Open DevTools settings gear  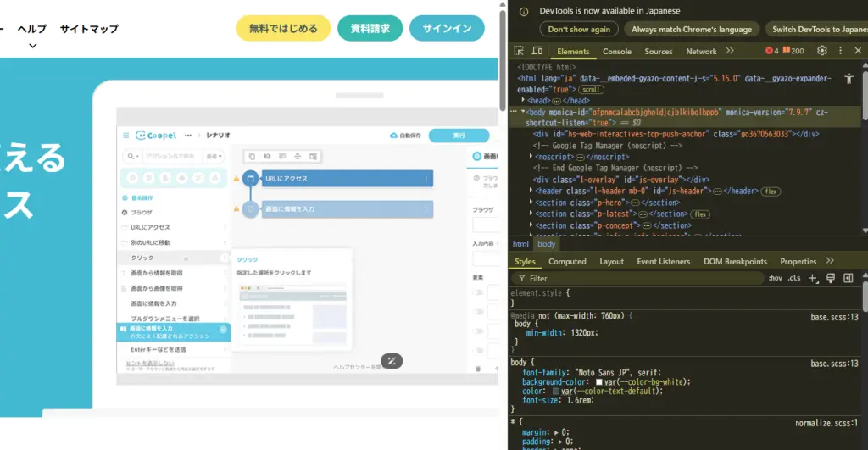[x=822, y=50]
